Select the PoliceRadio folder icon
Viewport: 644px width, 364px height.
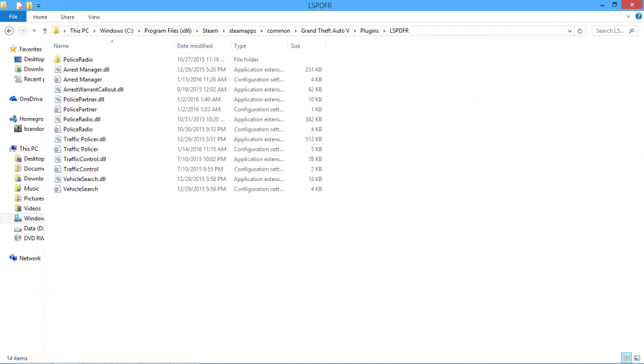pos(57,59)
